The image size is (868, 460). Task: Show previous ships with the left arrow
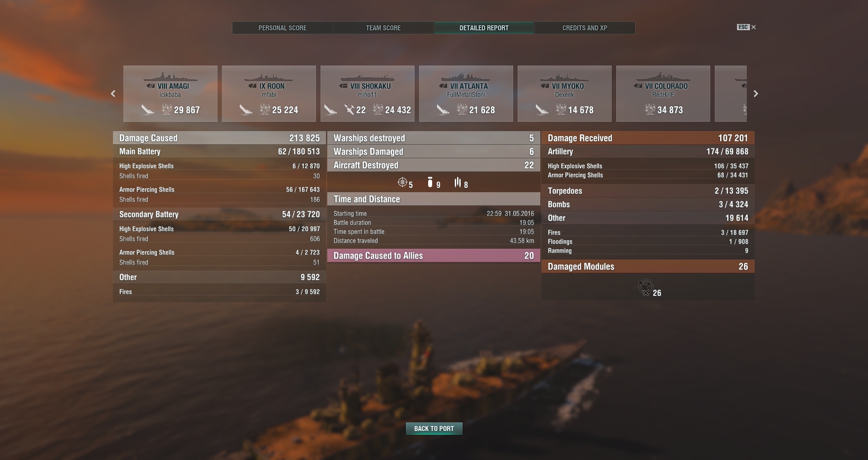tap(113, 94)
